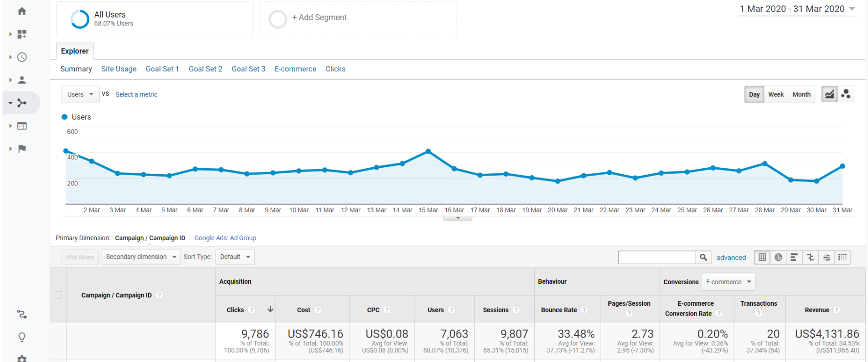The height and width of the screenshot is (362, 868).
Task: Expand the Secondary dimension dropdown
Action: click(141, 257)
